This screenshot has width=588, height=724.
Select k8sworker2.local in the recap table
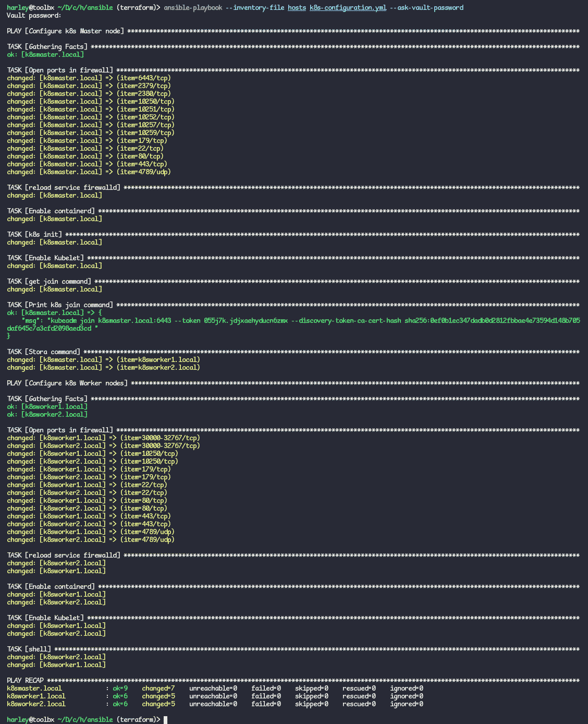[x=36, y=704]
